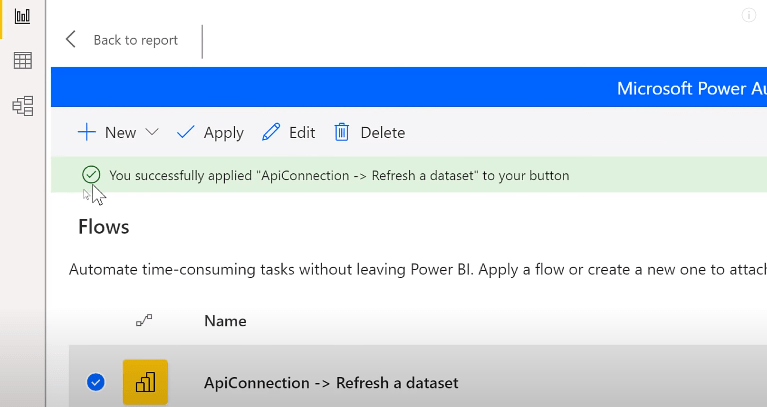
Task: Click the plus icon beside New
Action: (87, 133)
